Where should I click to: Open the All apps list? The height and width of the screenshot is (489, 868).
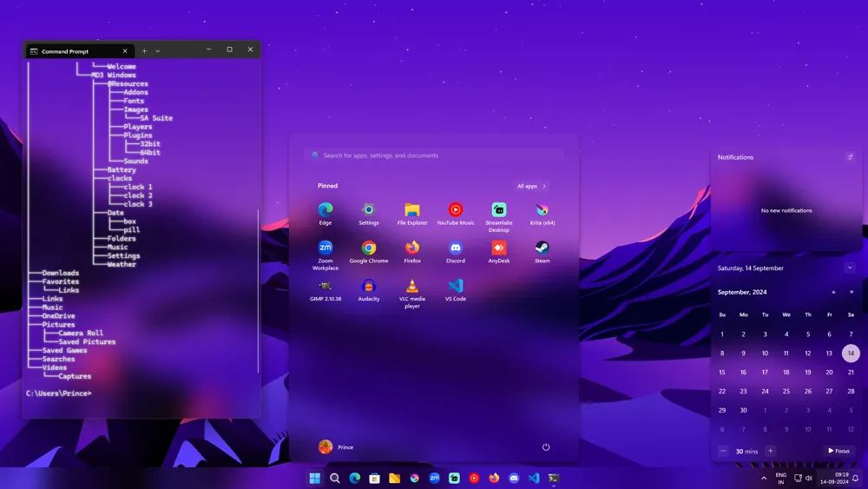[532, 186]
